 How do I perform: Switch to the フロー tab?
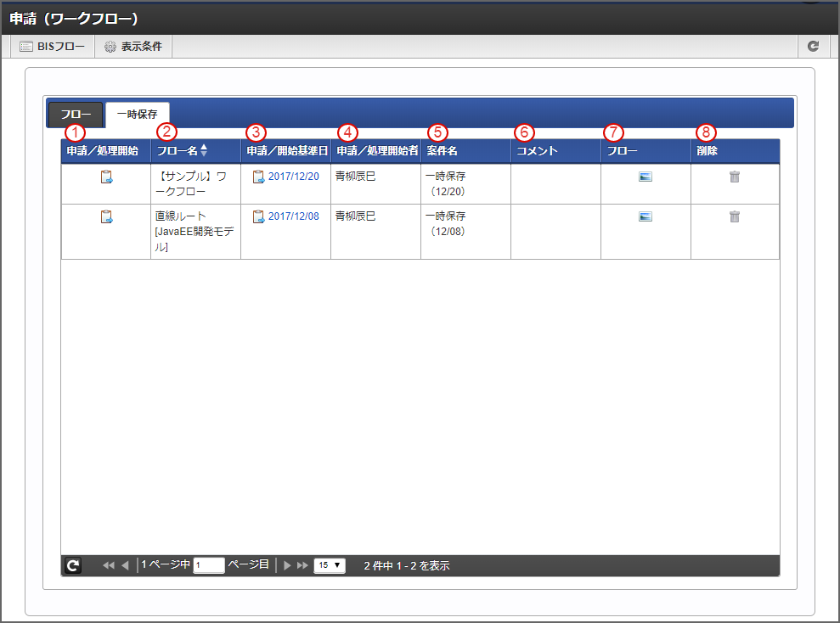(x=76, y=115)
